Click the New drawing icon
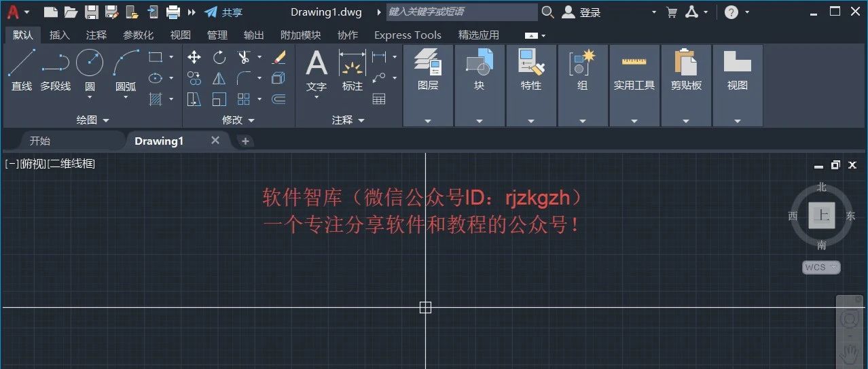This screenshot has height=369, width=868. point(50,12)
